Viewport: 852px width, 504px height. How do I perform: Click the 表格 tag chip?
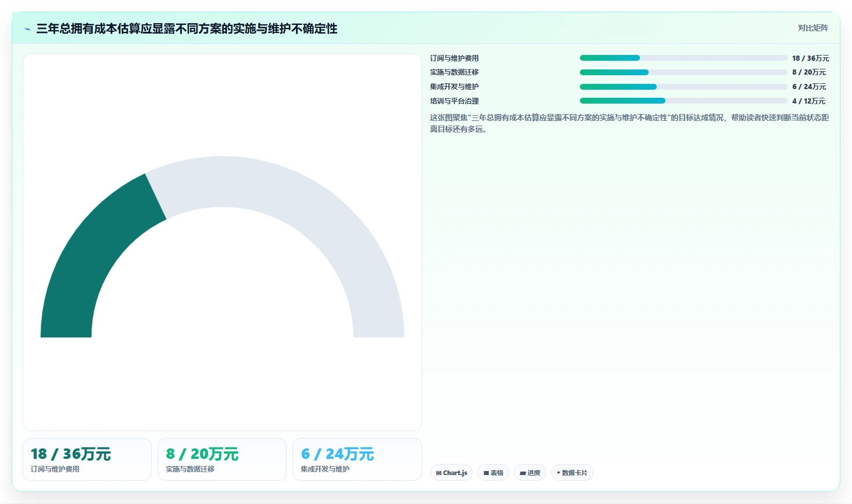[493, 473]
